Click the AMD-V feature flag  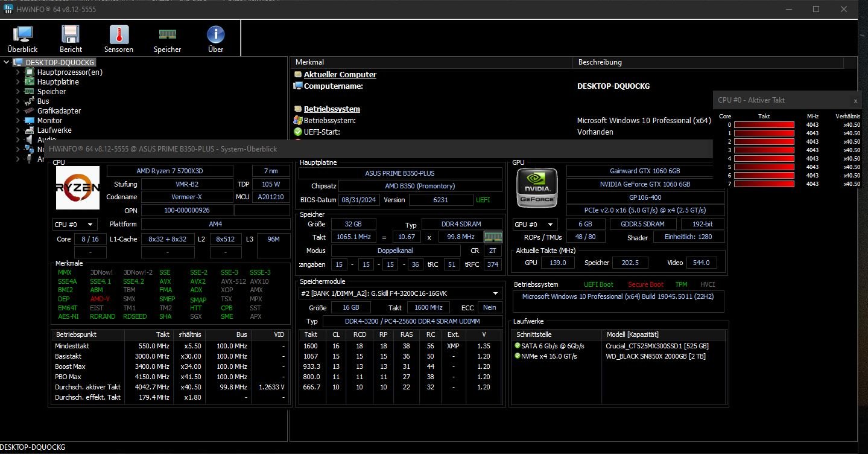pyautogui.click(x=100, y=299)
